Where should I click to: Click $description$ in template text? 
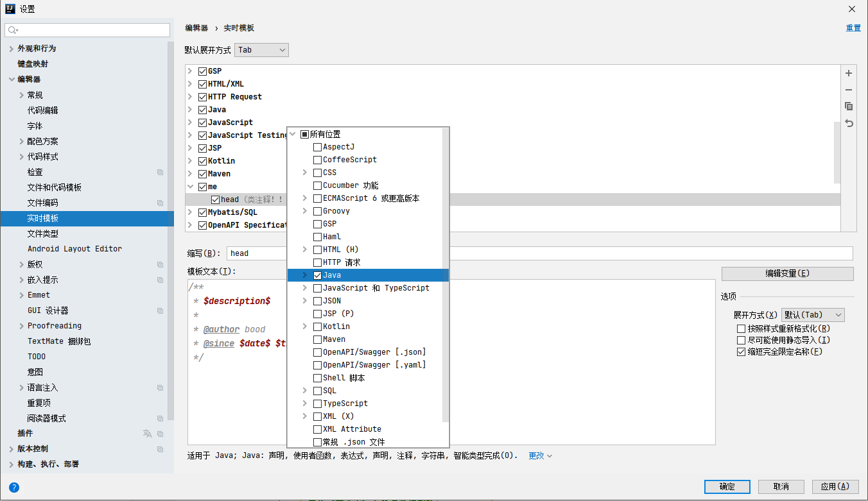point(237,301)
